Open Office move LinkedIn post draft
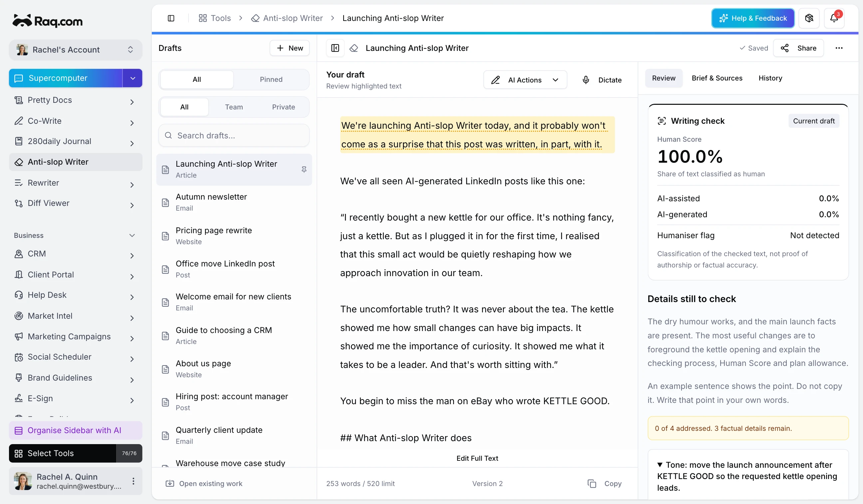Viewport: 863px width, 504px height. (x=234, y=269)
